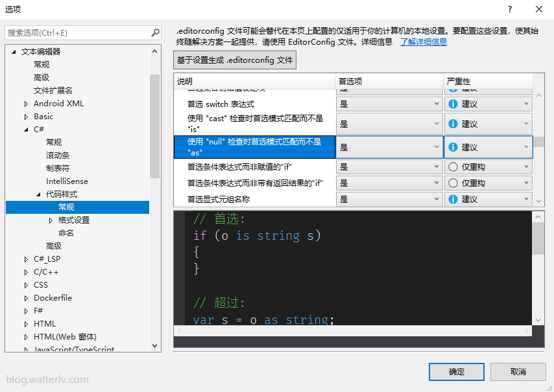Click the search magnifier icon
This screenshot has width=554, height=392.
pyautogui.click(x=155, y=33)
